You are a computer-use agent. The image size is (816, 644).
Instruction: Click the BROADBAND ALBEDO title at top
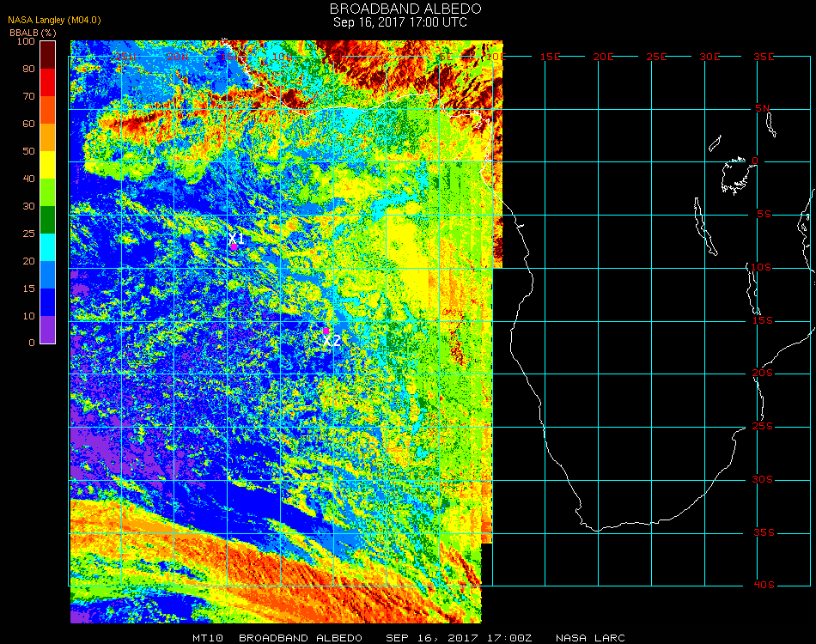coord(405,9)
